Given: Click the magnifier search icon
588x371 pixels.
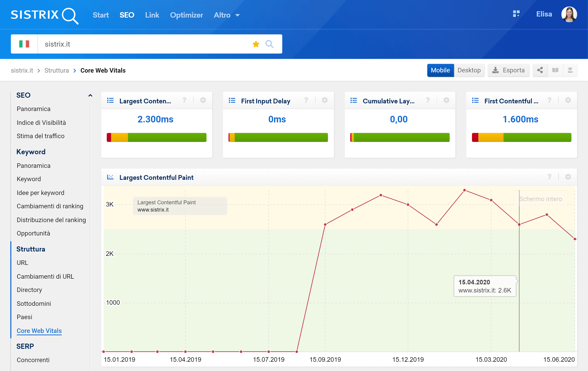Looking at the screenshot, I should pos(269,44).
